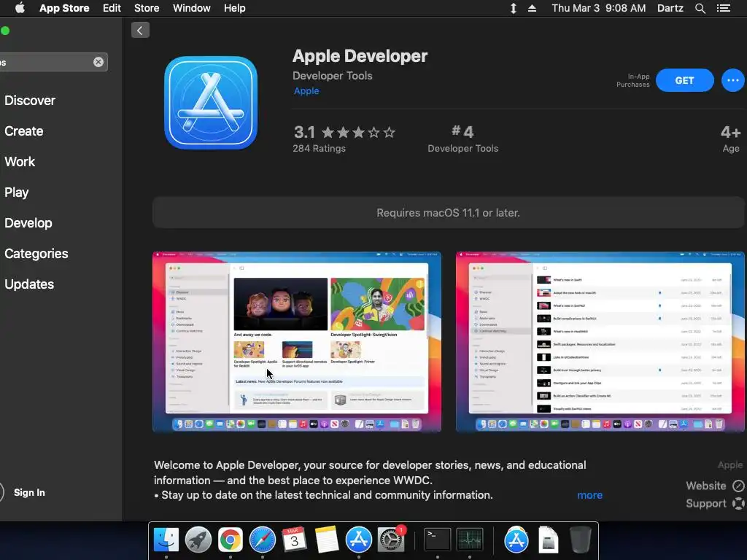Click the 284 Ratings text
The width and height of the screenshot is (747, 560).
pyautogui.click(x=320, y=149)
